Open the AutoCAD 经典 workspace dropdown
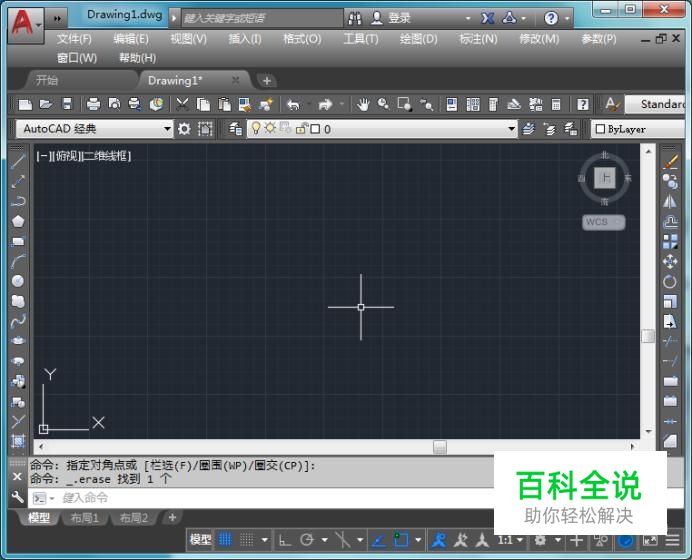 [167, 129]
